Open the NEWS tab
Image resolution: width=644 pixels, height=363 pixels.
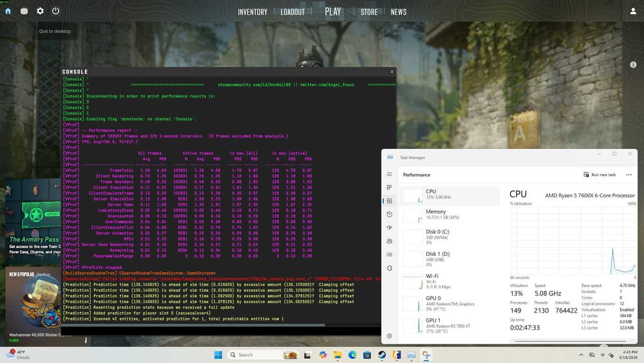(399, 12)
